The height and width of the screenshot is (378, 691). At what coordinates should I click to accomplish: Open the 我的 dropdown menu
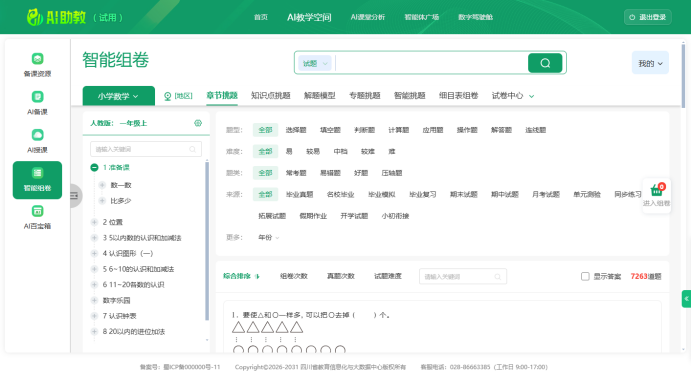650,63
